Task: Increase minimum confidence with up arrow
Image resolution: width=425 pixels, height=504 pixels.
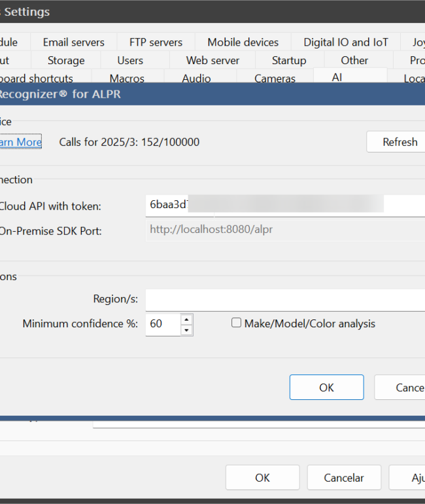Action: pos(186,319)
